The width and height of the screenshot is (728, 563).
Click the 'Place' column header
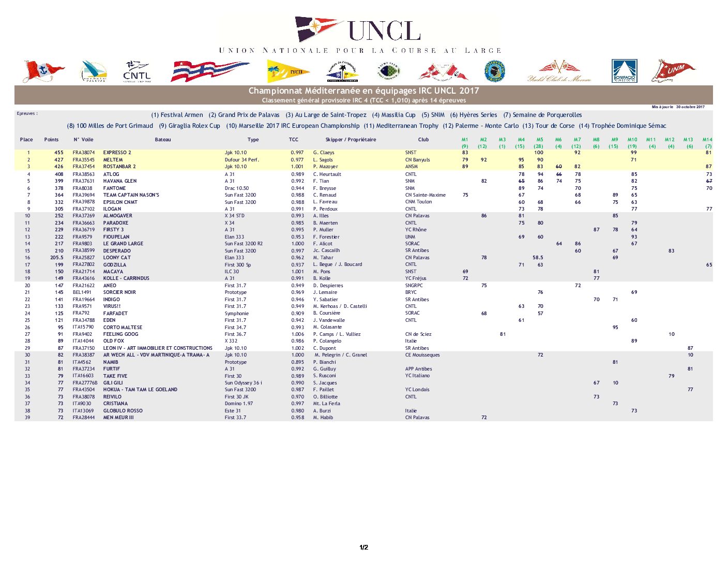(x=26, y=140)
